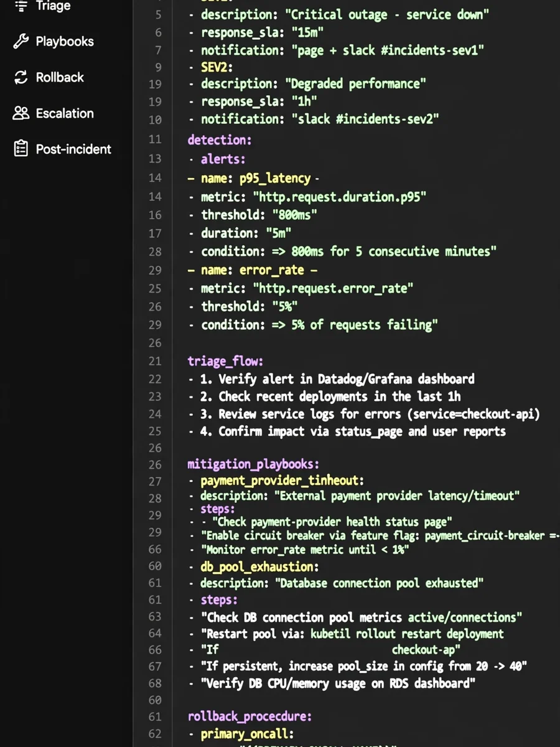Click the circular arrows Rollback icon

click(x=21, y=77)
